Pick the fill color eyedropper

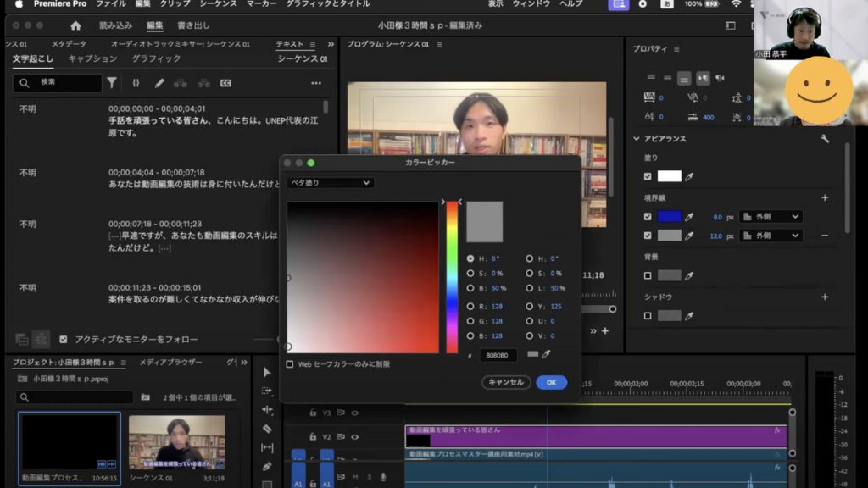coord(689,176)
